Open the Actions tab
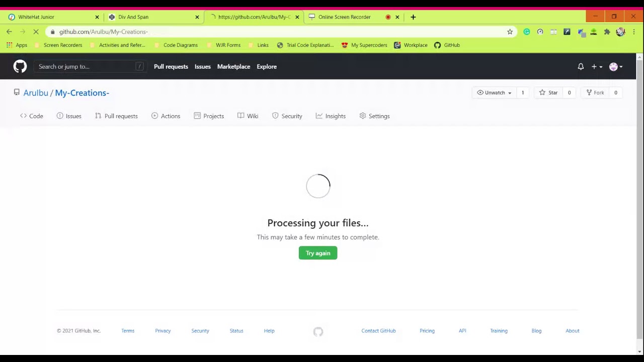The image size is (644, 362). coord(166,116)
